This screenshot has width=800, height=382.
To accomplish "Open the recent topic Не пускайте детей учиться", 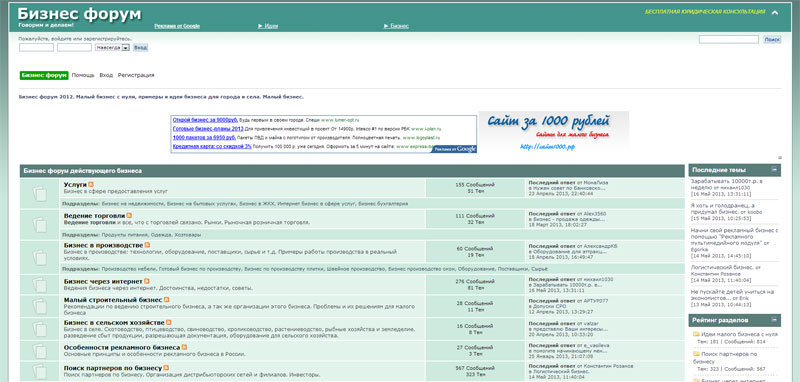I will pos(732,295).
